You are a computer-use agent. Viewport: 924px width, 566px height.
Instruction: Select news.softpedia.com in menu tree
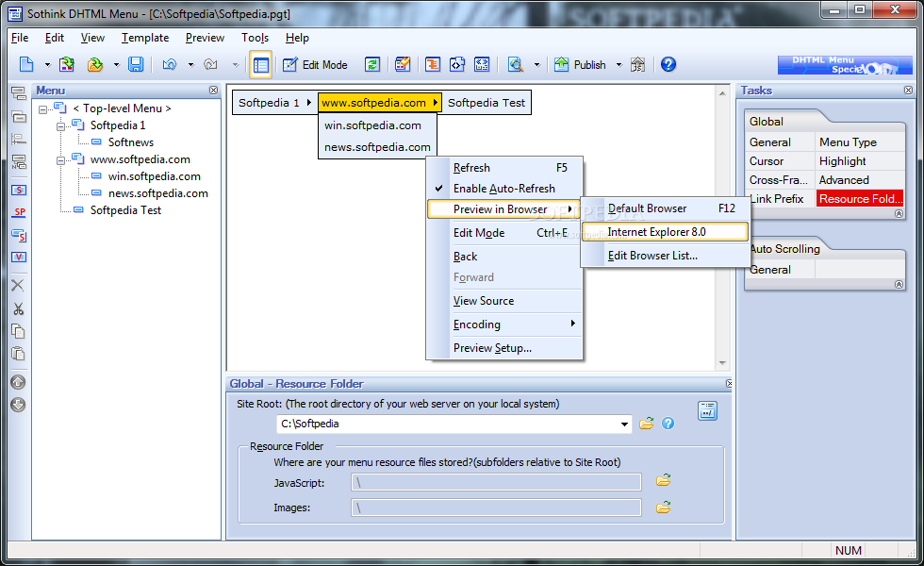158,193
